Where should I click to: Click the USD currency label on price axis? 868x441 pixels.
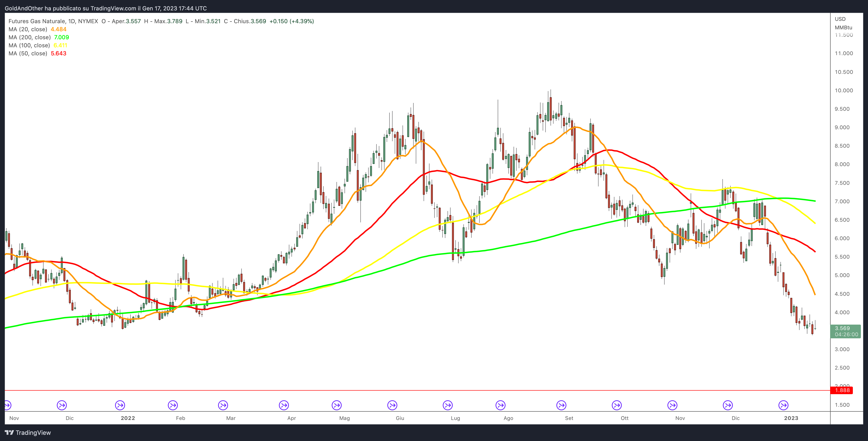pos(840,19)
